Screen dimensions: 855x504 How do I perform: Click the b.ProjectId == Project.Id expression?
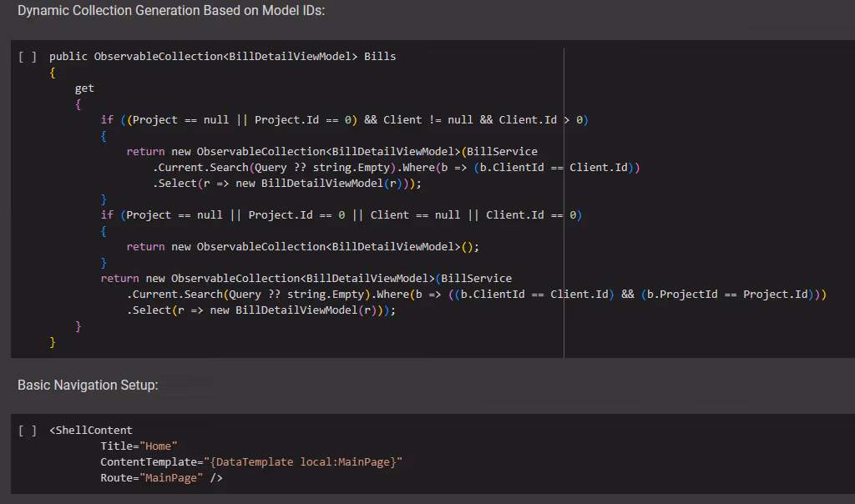point(726,295)
